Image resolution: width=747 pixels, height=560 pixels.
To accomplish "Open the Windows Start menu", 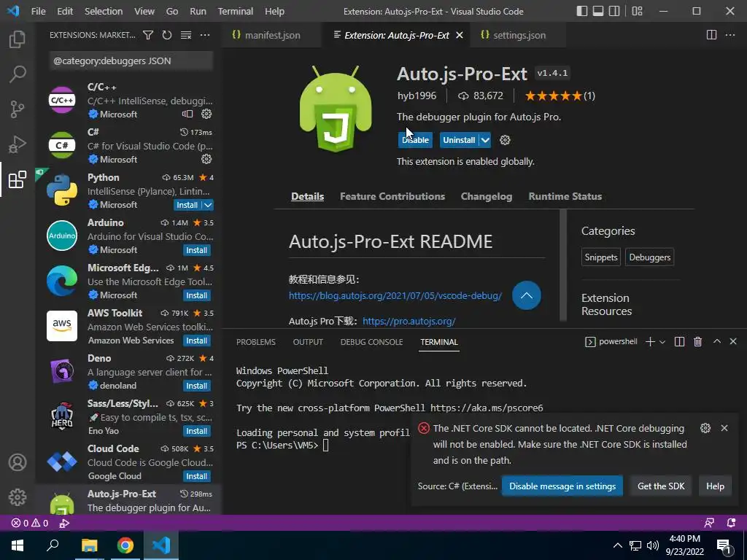I will click(18, 545).
